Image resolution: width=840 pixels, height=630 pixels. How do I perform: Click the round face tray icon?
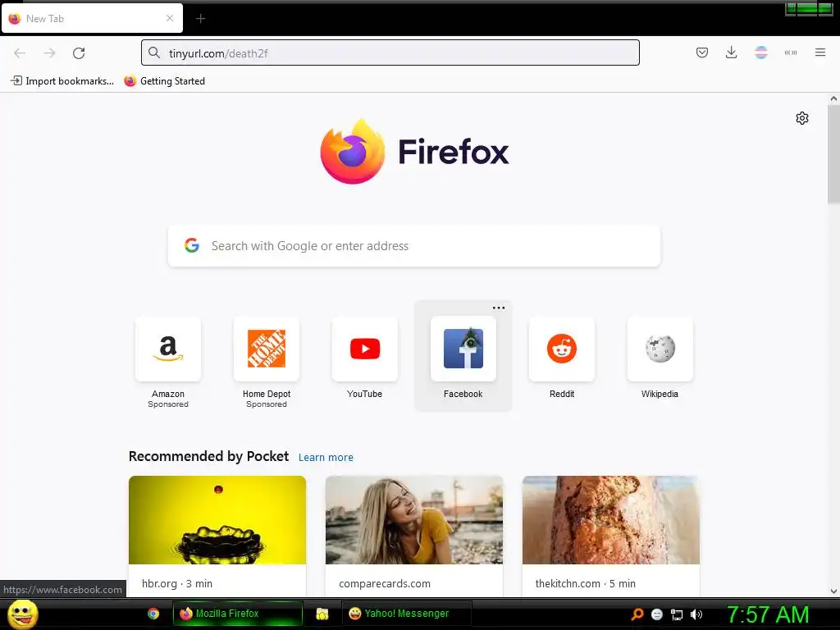coord(657,614)
